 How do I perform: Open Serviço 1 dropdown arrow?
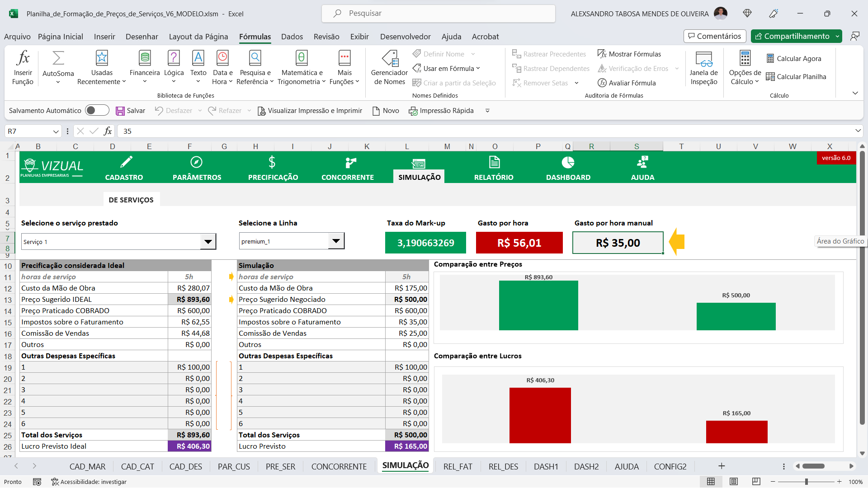(208, 242)
